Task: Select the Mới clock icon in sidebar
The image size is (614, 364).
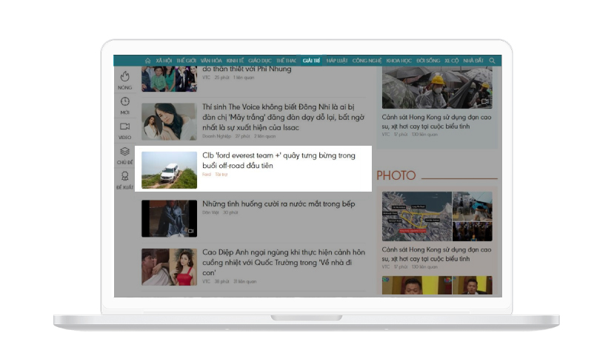Action: (x=124, y=101)
